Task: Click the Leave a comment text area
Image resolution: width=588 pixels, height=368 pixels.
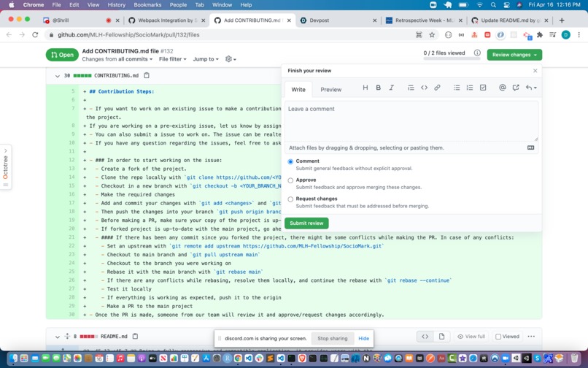Action: [411, 121]
